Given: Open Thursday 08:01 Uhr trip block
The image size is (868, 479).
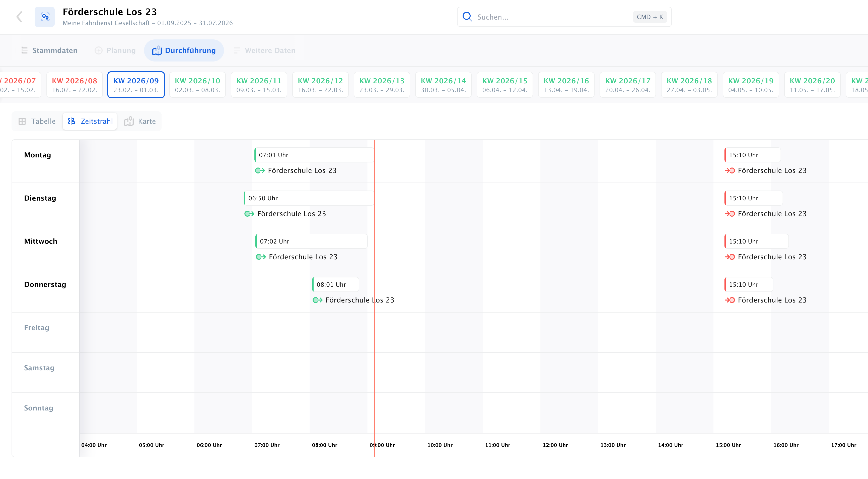Looking at the screenshot, I should point(336,284).
